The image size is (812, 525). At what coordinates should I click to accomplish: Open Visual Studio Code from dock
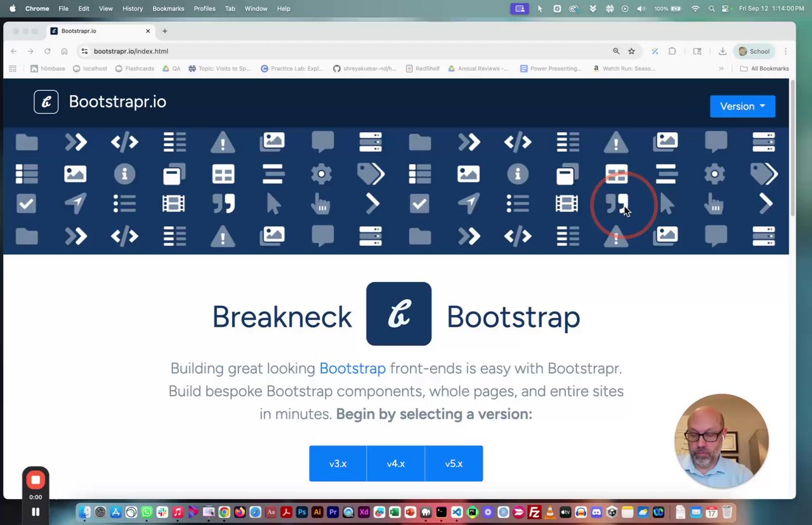click(457, 512)
